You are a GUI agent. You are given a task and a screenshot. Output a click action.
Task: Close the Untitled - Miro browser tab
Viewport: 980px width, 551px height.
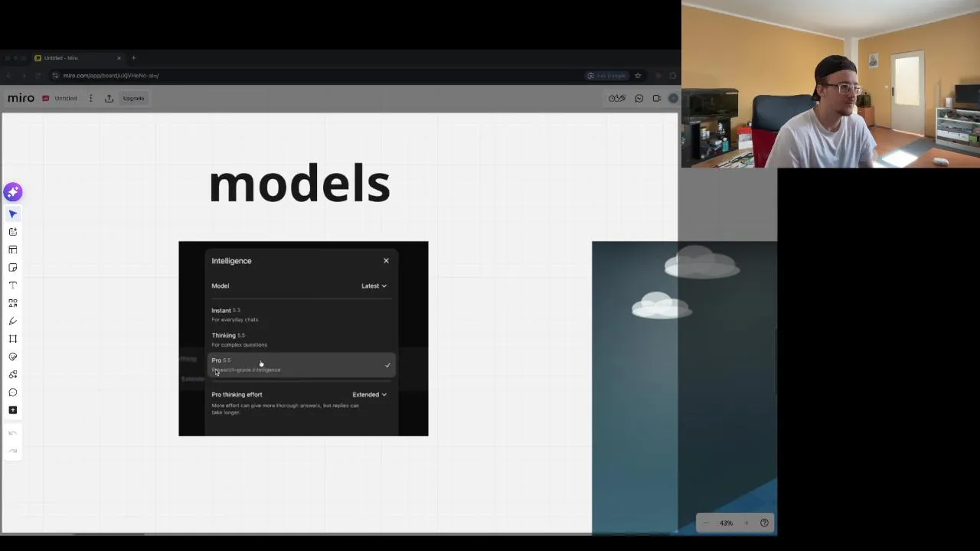click(119, 58)
